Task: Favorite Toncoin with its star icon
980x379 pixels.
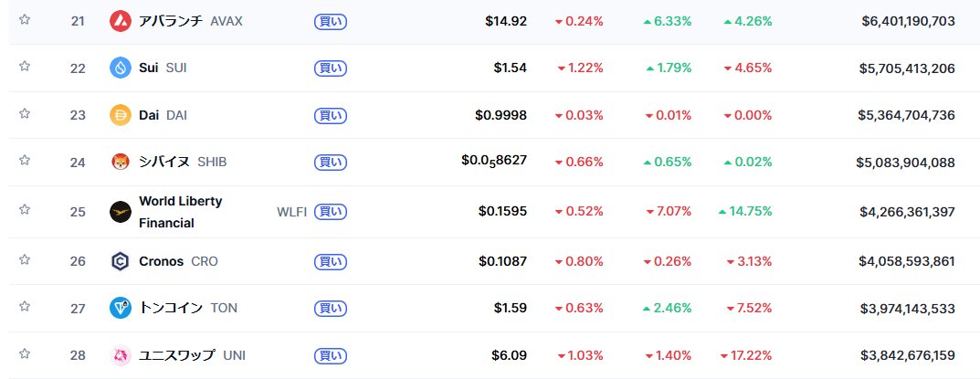Action: coord(25,307)
